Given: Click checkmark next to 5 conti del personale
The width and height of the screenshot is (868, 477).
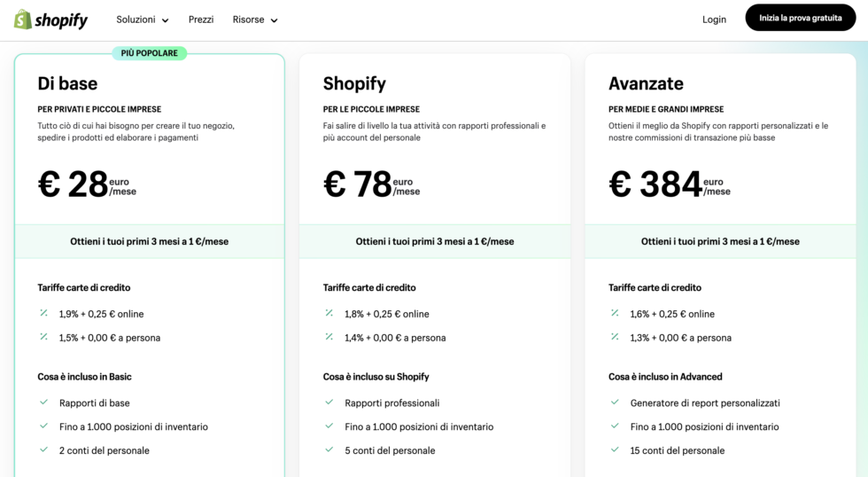Looking at the screenshot, I should (329, 450).
